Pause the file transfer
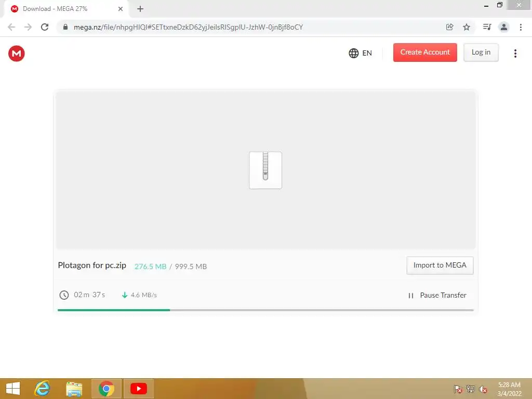 [x=437, y=295]
